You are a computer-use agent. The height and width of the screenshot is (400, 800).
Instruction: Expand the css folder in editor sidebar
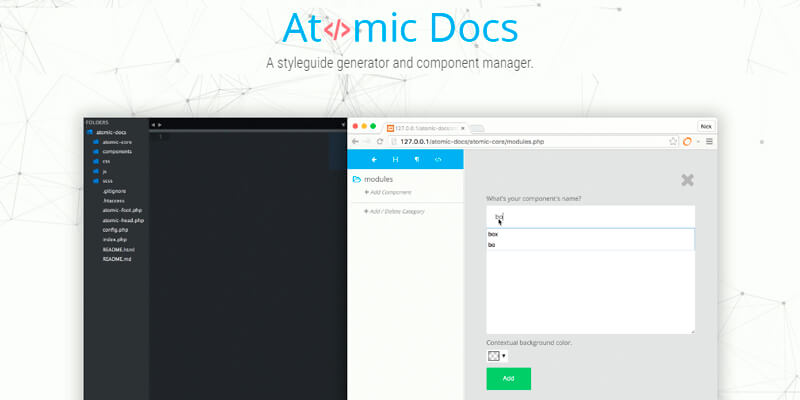(102, 161)
